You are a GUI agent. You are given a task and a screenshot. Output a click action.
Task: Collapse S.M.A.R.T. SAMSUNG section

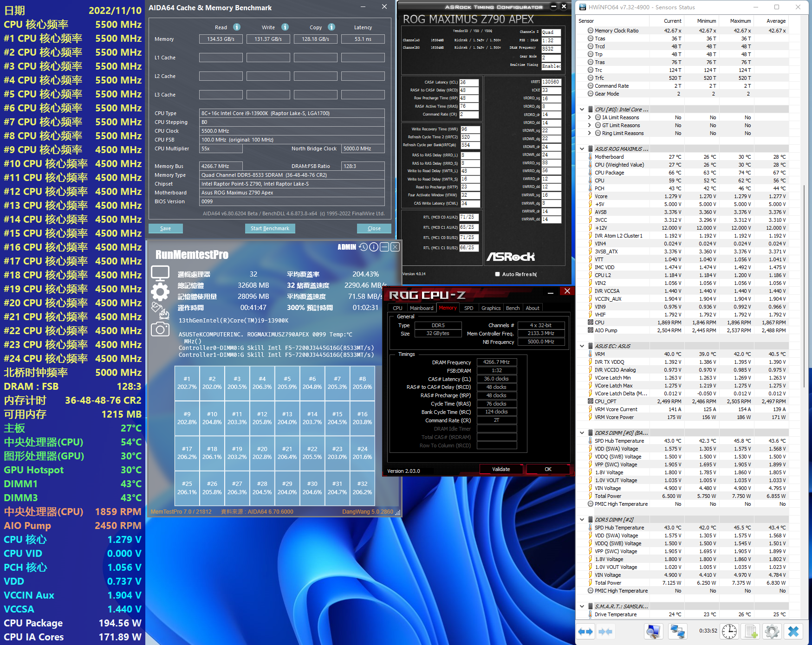tap(582, 606)
